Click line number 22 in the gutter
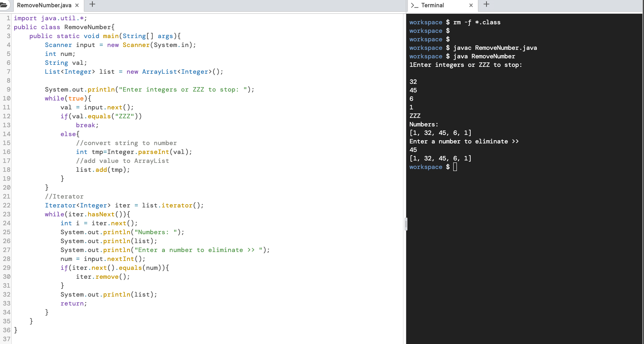This screenshot has height=344, width=644. [6, 205]
